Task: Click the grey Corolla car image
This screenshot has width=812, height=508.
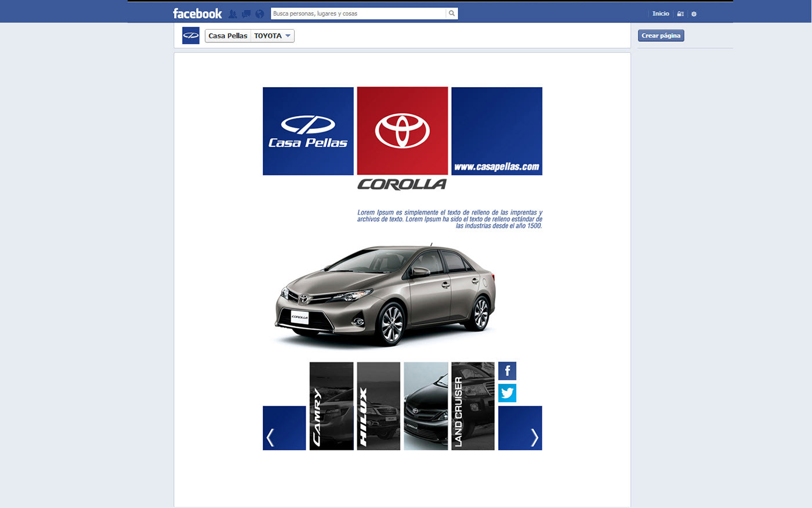Action: (385, 295)
